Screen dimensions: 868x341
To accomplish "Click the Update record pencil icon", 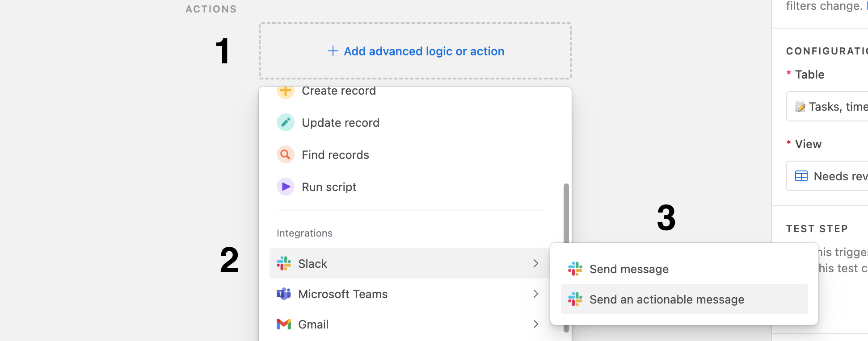I will click(x=285, y=122).
